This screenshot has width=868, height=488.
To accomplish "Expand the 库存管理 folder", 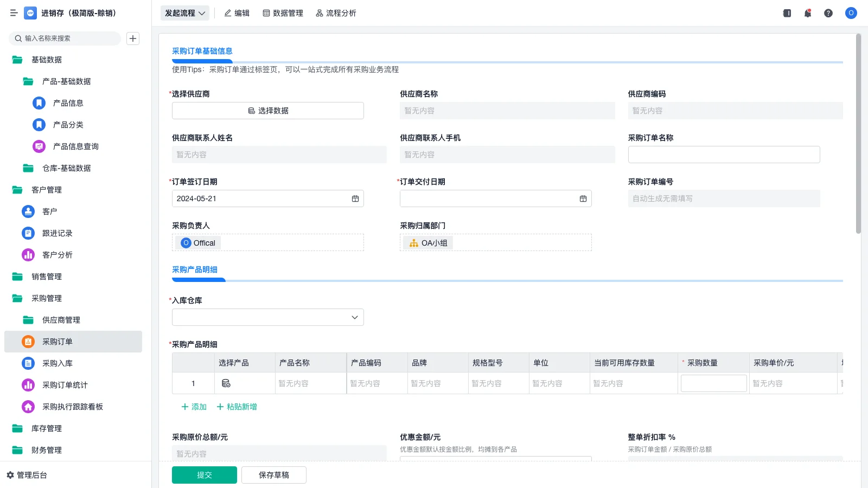I will pyautogui.click(x=17, y=428).
